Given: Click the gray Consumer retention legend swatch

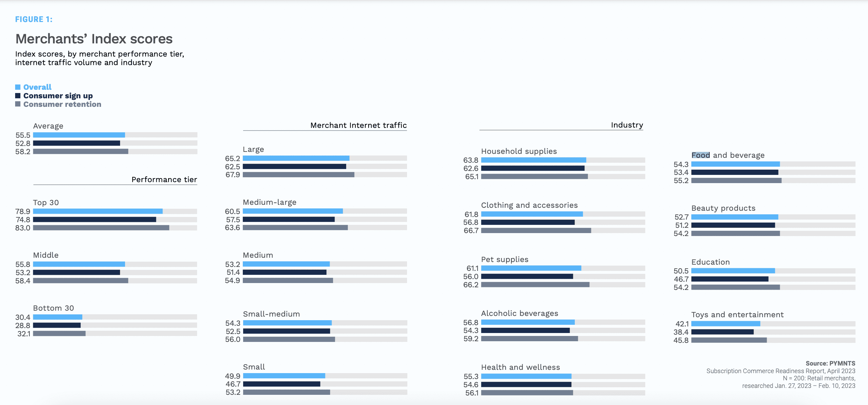Looking at the screenshot, I should pyautogui.click(x=18, y=104).
